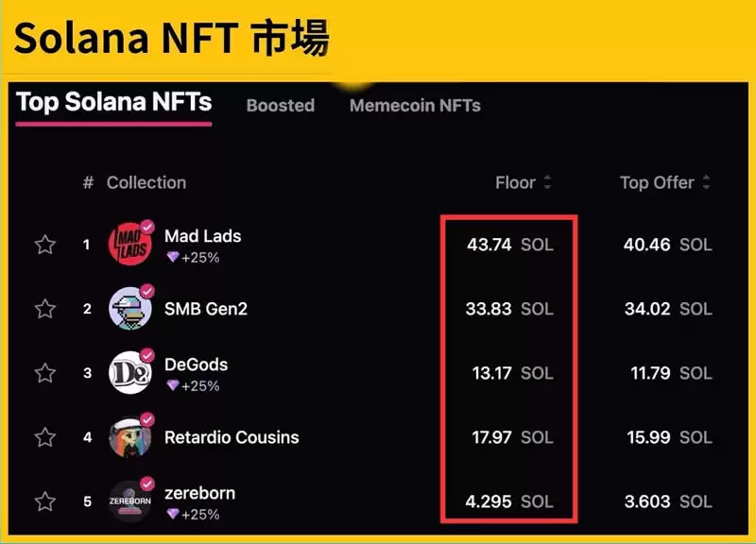Favorite Mad Lads with the star

click(x=44, y=245)
